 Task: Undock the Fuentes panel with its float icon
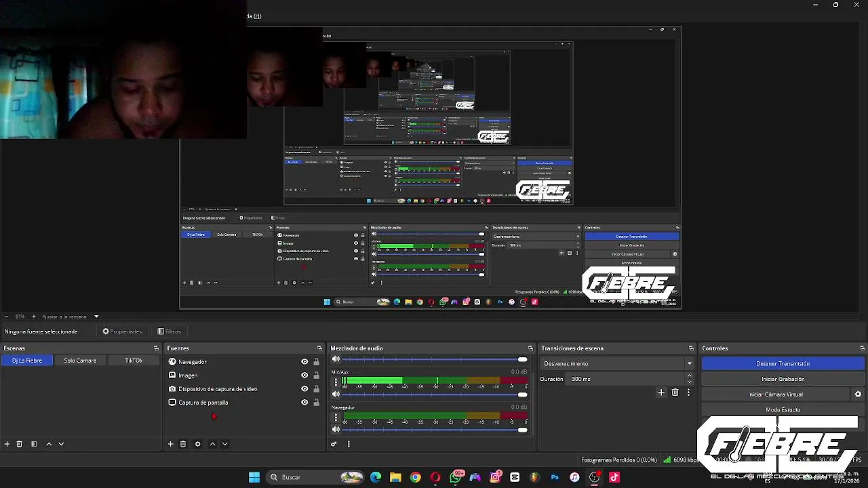319,348
